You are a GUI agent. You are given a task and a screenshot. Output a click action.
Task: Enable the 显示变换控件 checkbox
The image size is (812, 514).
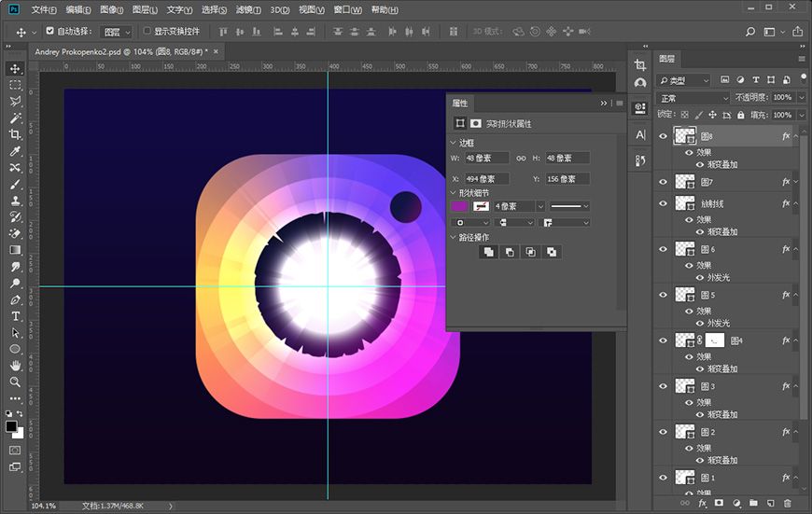click(x=147, y=31)
